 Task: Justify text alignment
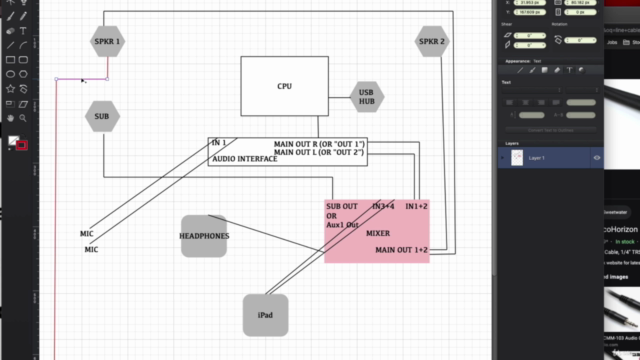tap(556, 102)
